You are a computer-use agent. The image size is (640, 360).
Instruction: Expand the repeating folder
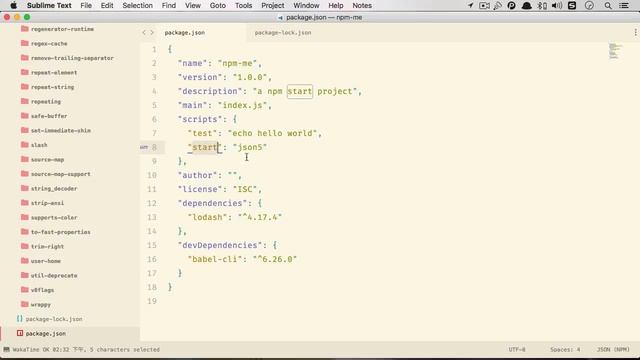coord(46,101)
